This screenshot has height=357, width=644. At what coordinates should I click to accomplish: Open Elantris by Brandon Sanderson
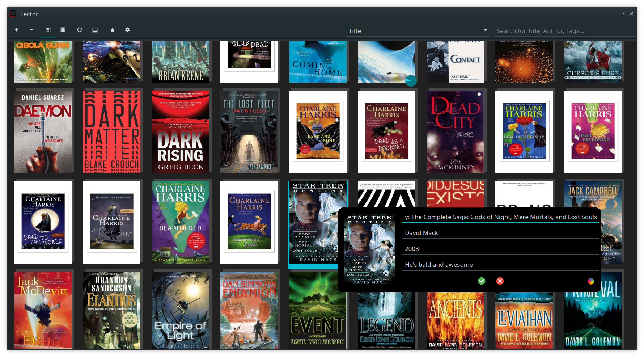pos(111,310)
